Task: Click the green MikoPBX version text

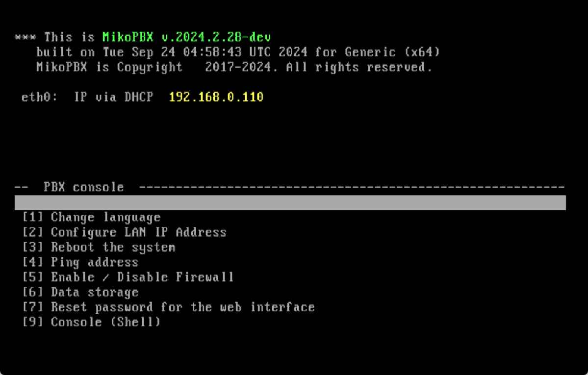Action: (186, 37)
